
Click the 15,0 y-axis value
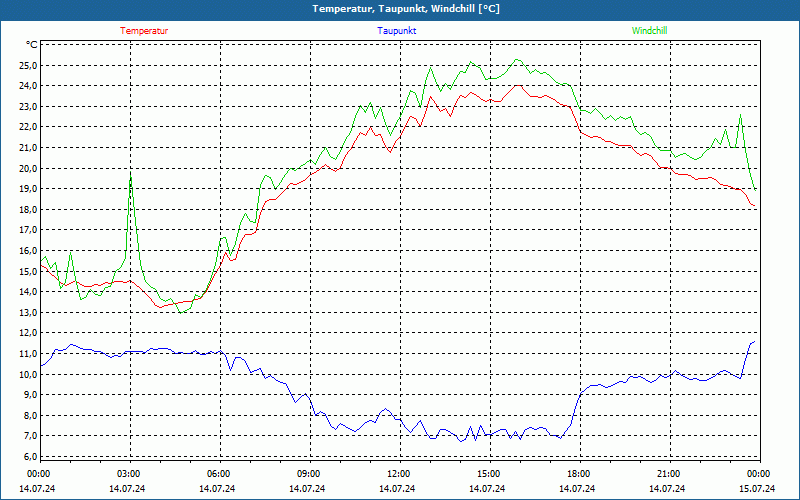pyautogui.click(x=28, y=271)
